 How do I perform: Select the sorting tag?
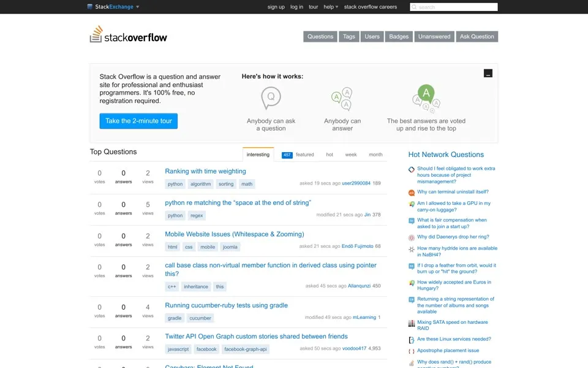click(226, 184)
